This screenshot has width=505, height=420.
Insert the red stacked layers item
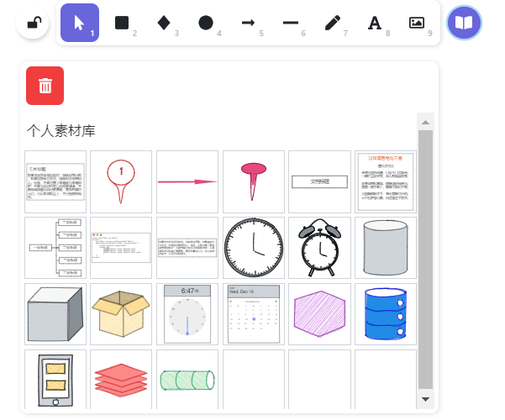121,380
